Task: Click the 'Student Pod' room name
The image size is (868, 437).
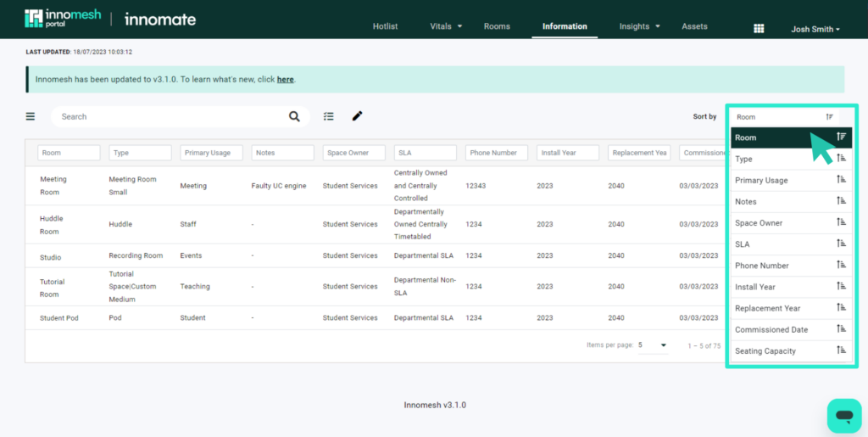Action: point(60,318)
